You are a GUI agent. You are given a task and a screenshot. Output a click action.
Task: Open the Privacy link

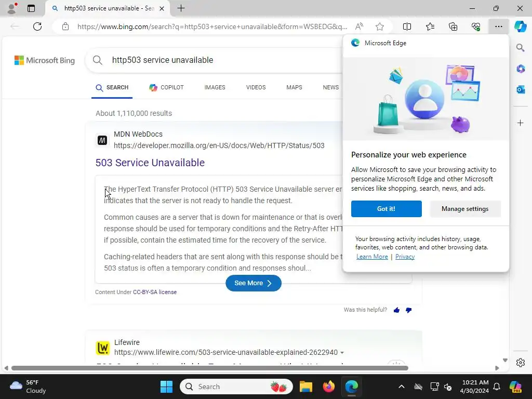click(405, 257)
